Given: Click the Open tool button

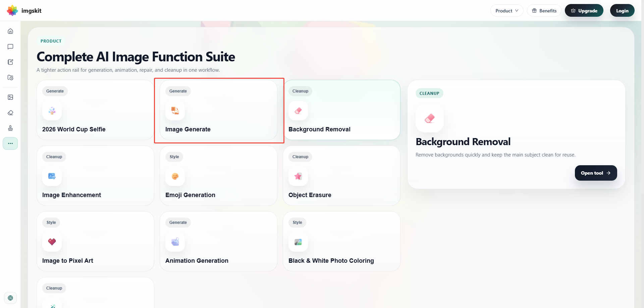Looking at the screenshot, I should (596, 173).
